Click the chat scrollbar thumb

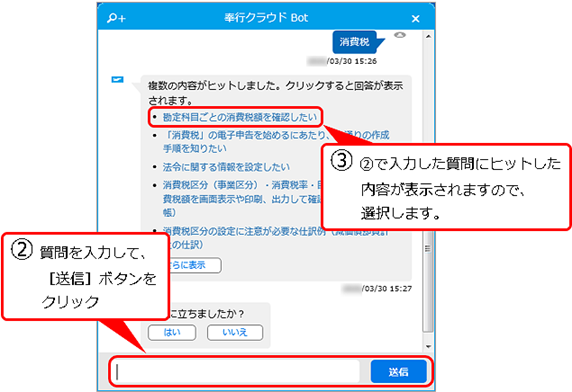coord(428,281)
